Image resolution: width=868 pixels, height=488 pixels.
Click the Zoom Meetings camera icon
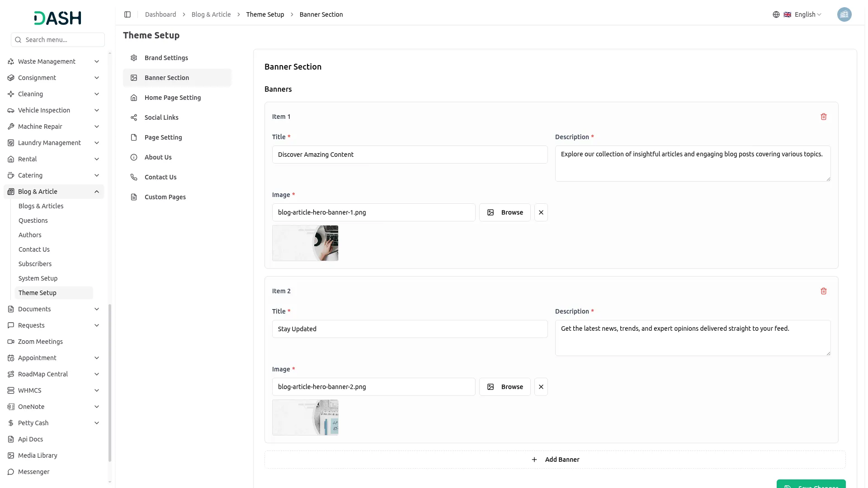(x=11, y=342)
